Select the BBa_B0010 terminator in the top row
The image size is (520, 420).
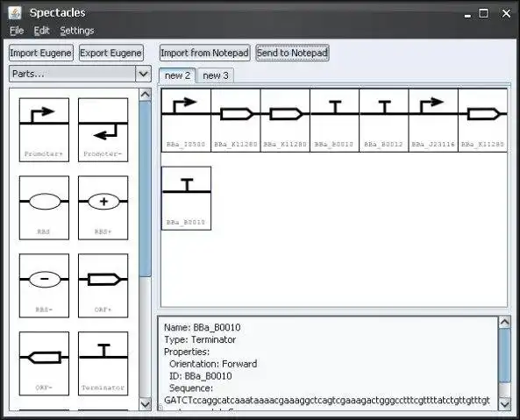(335, 120)
